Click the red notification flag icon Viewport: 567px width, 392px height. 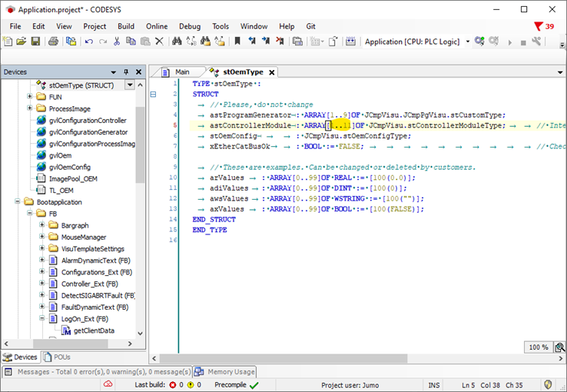point(539,26)
